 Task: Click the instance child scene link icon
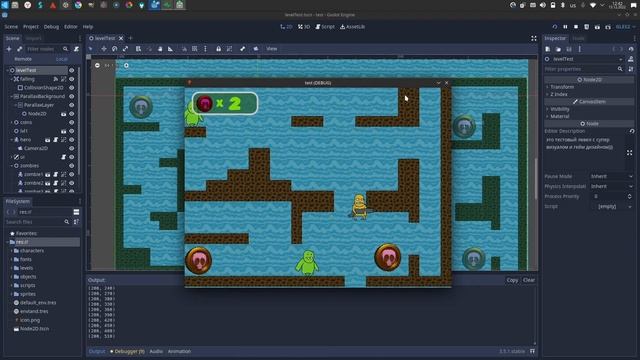coord(20,49)
